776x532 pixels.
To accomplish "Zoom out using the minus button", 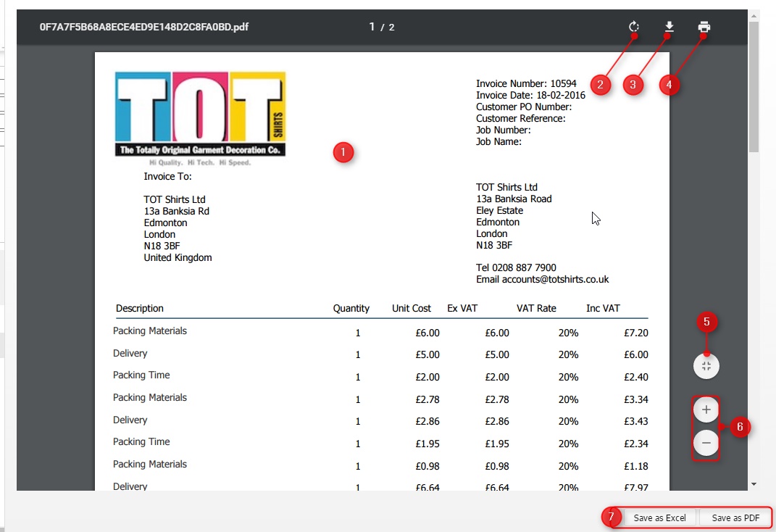I will 706,441.
